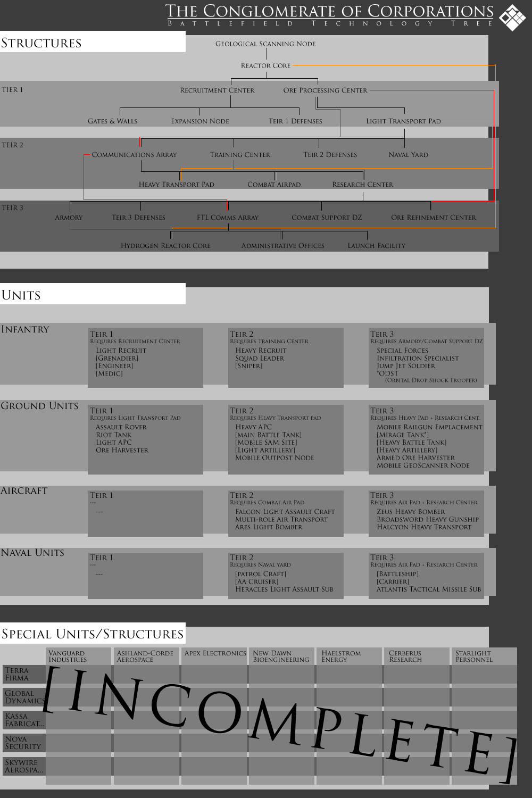Select Hydrogen Reactor Core node
The height and width of the screenshot is (798, 532).
(x=165, y=246)
